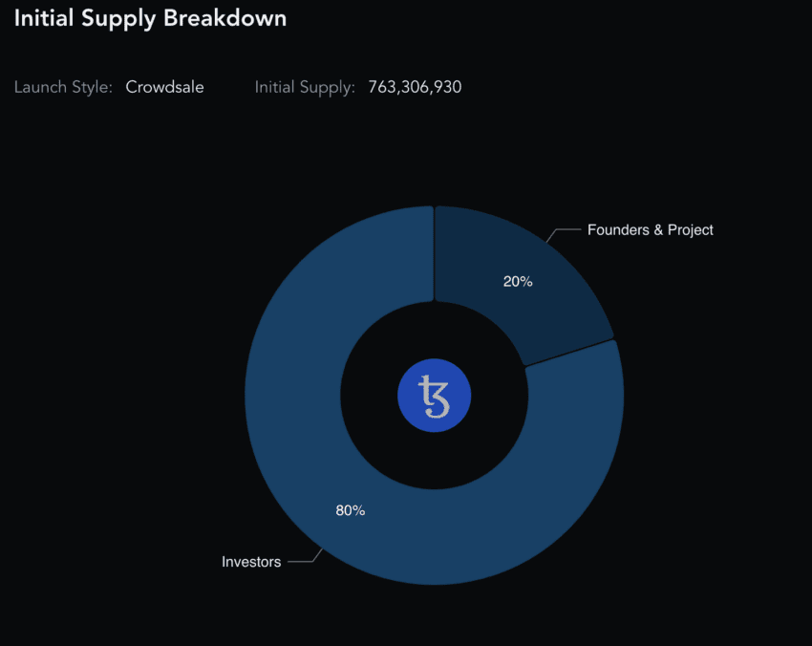Click the tz symbol inside blue circle
Screen dimensions: 812x646
pyautogui.click(x=434, y=397)
